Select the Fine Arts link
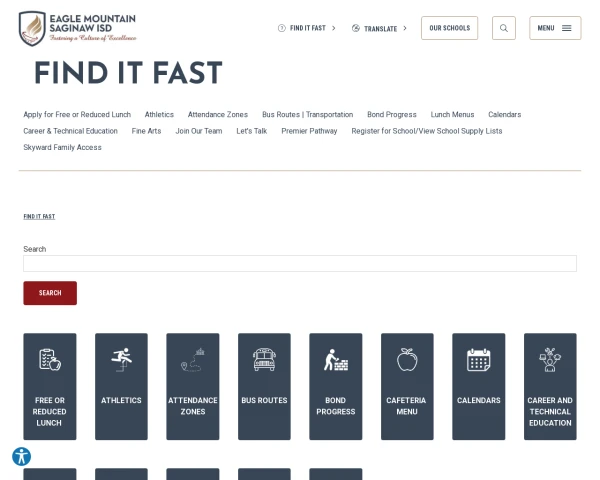The width and height of the screenshot is (600, 480). [x=147, y=131]
